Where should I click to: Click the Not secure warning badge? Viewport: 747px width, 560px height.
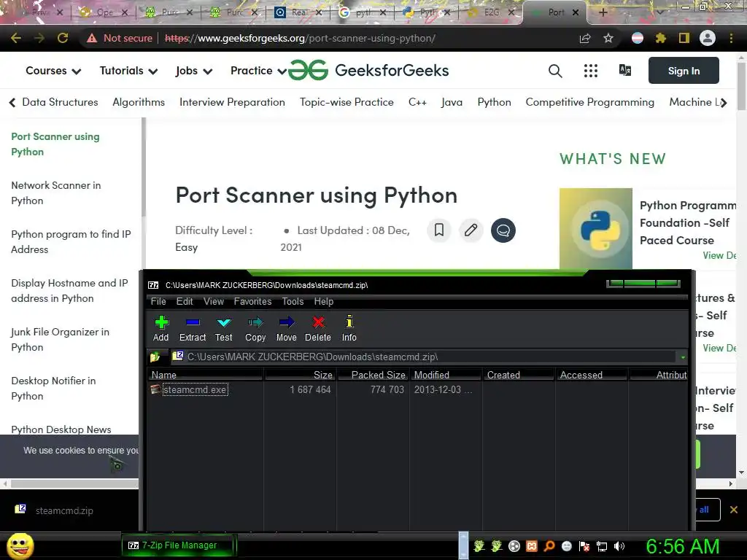120,38
